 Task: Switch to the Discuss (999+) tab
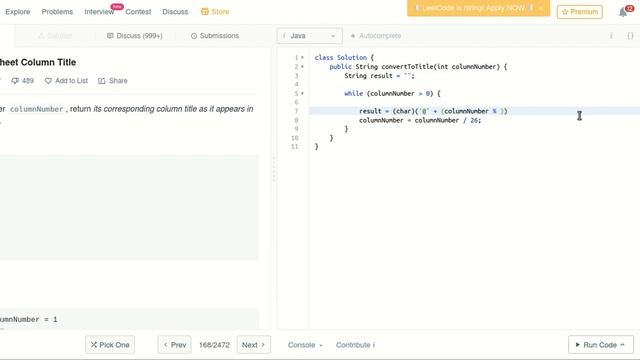click(x=135, y=36)
